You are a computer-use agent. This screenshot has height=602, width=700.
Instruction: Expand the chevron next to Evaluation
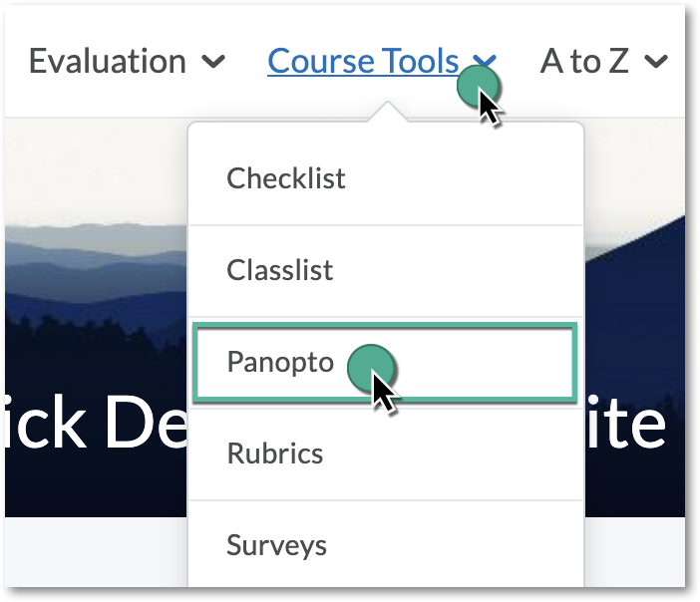point(213,63)
